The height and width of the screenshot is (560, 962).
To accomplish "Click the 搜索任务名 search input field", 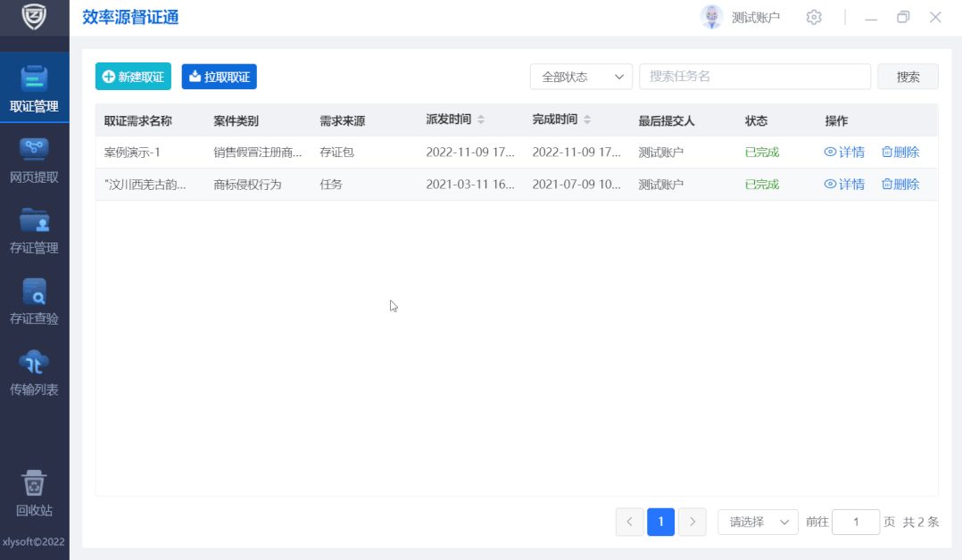I will [754, 77].
